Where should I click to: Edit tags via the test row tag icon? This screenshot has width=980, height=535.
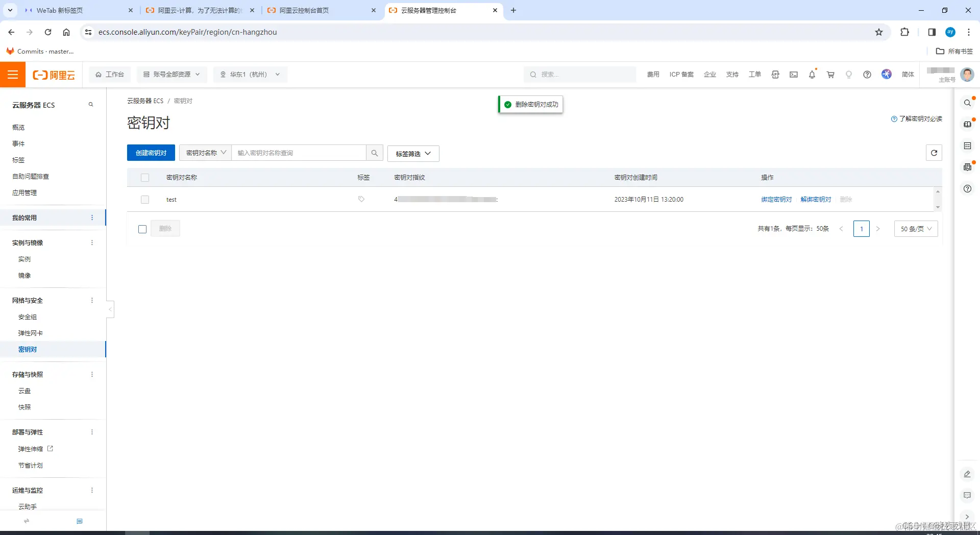(x=361, y=199)
